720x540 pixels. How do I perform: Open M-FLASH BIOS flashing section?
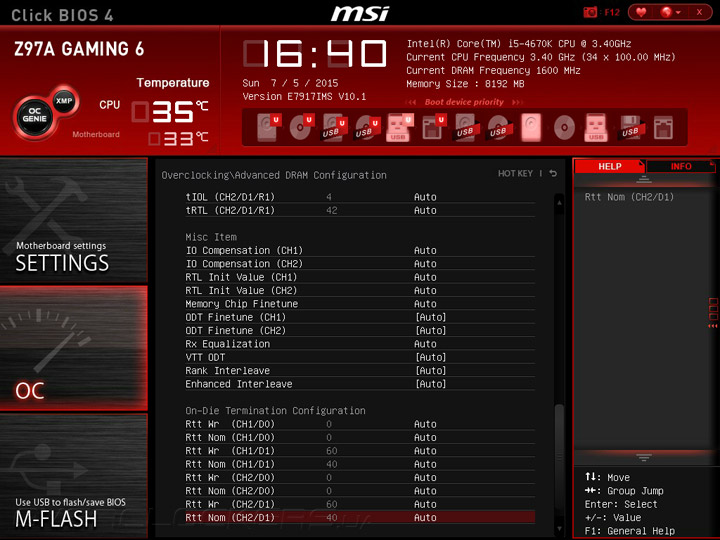click(73, 476)
